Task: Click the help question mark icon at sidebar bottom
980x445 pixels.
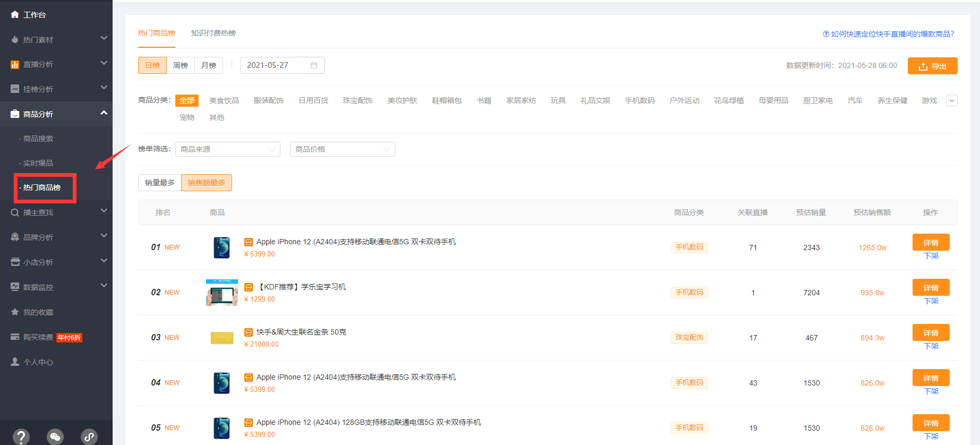Action: pos(21,437)
